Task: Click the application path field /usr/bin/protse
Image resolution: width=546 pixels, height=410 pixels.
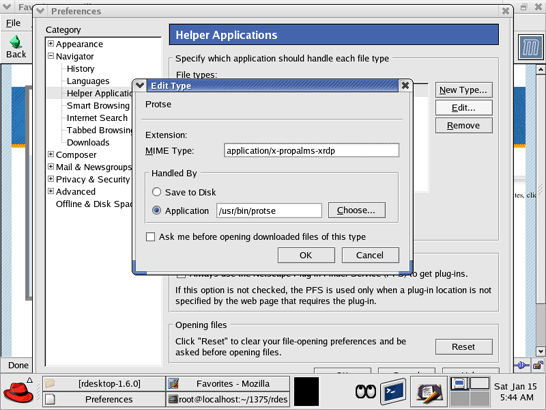Action: 269,210
